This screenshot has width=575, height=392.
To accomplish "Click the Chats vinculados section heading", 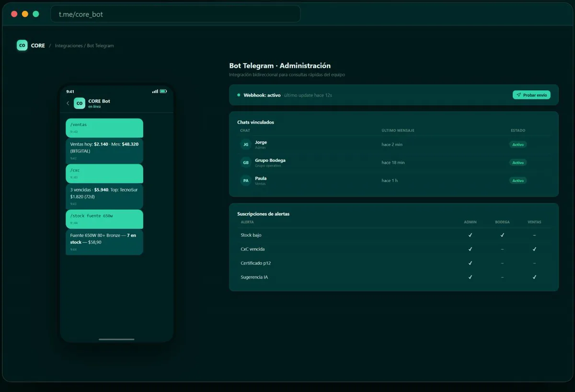I will tap(255, 122).
